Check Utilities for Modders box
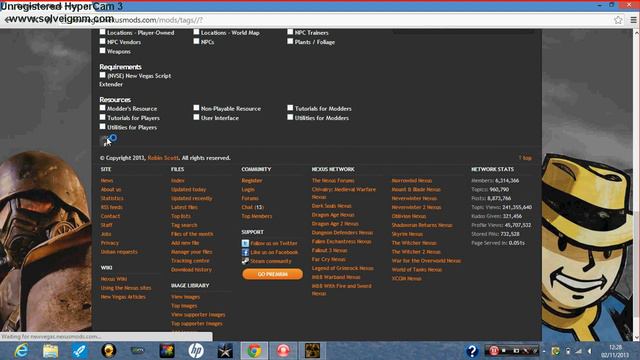Viewport: 640px width, 360px height. tap(290, 117)
